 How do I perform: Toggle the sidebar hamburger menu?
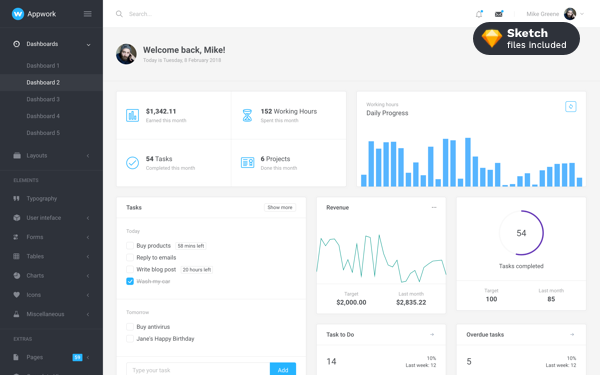click(88, 14)
